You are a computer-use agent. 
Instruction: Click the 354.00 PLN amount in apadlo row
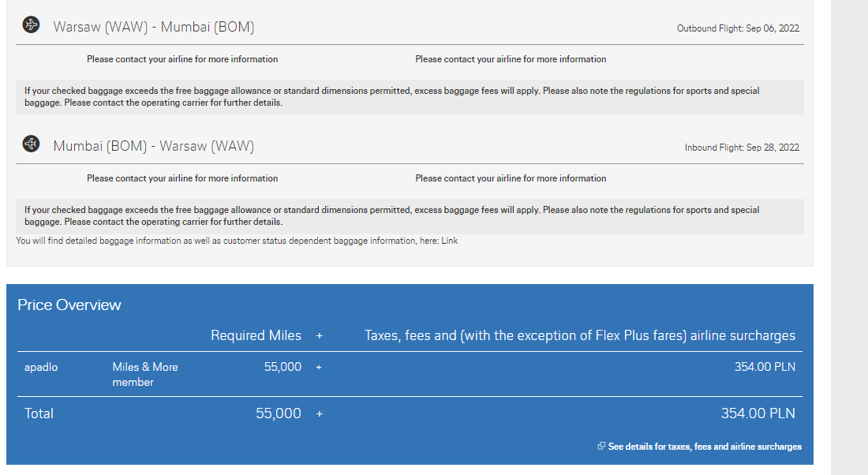click(765, 367)
